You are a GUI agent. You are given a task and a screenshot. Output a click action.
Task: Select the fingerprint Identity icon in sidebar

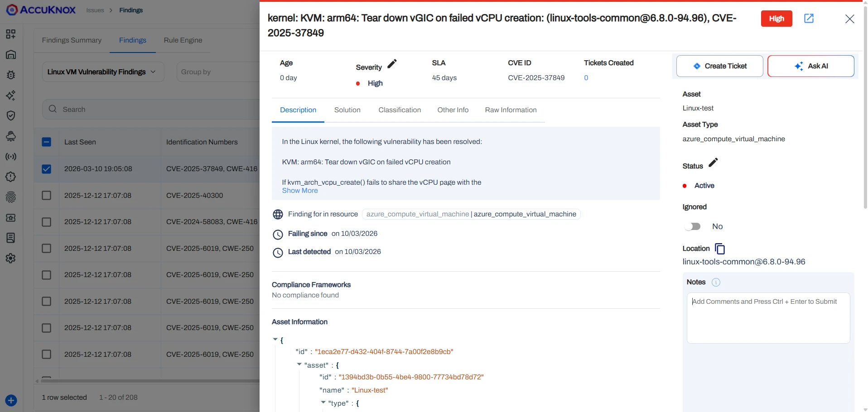[x=11, y=197]
